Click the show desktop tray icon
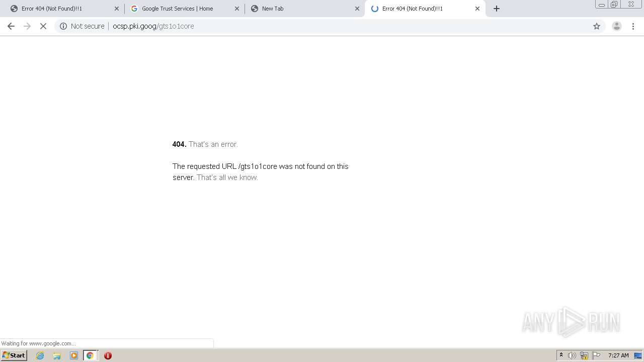The image size is (644, 362). (638, 355)
